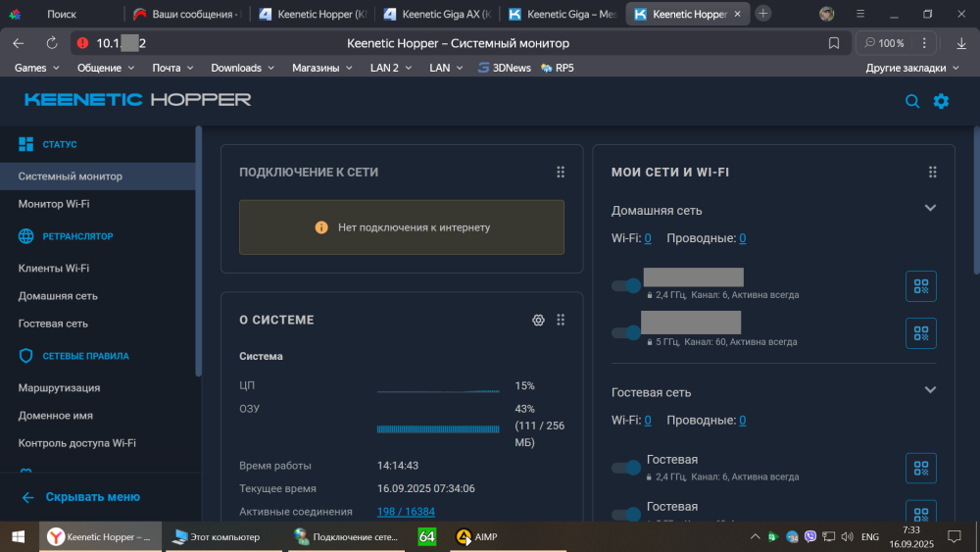Open the green 64 app in taskbar
The width and height of the screenshot is (980, 552).
(x=427, y=536)
